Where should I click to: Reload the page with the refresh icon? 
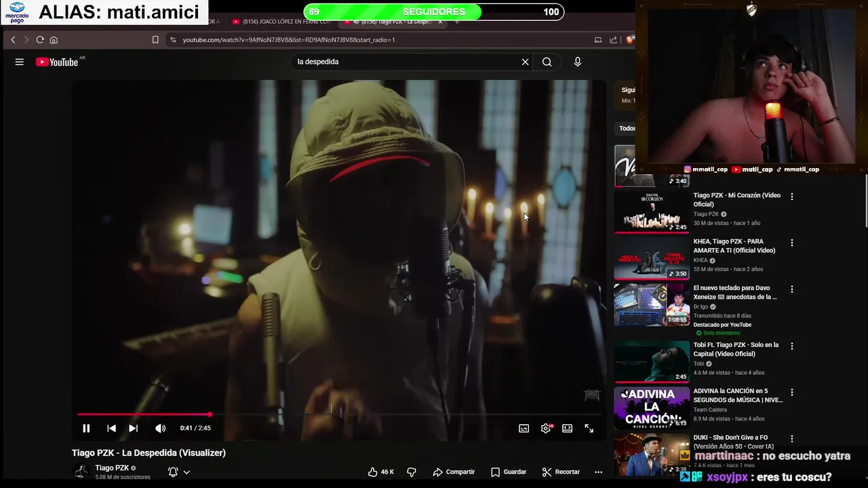tap(40, 40)
